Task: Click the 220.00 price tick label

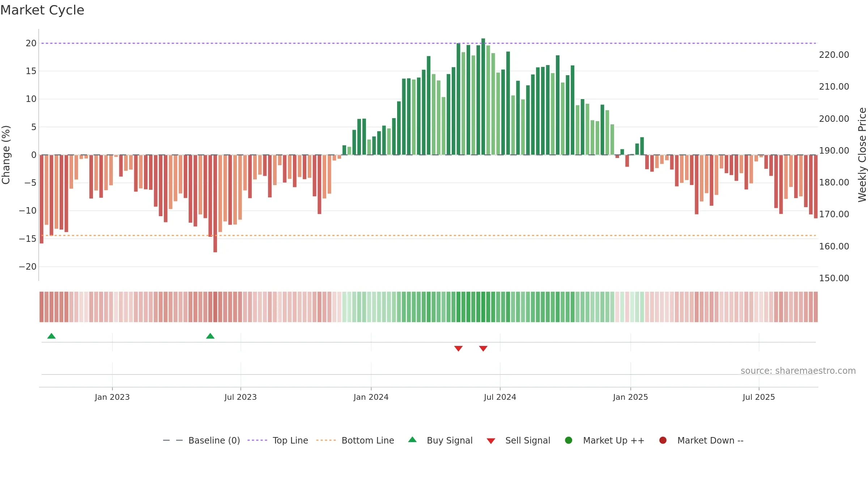Action: 834,55
